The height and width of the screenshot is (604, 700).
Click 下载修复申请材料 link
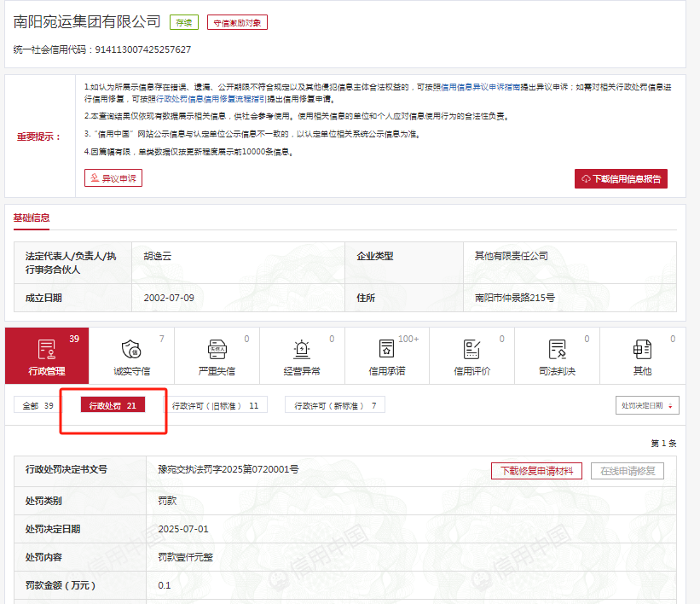pyautogui.click(x=536, y=470)
